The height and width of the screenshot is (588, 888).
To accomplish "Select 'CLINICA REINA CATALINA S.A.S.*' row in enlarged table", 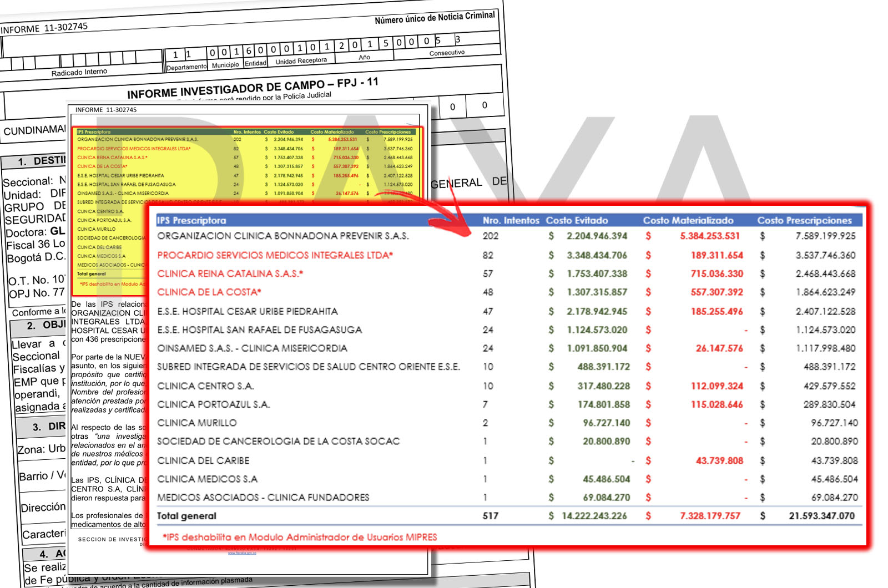I will pyautogui.click(x=230, y=273).
